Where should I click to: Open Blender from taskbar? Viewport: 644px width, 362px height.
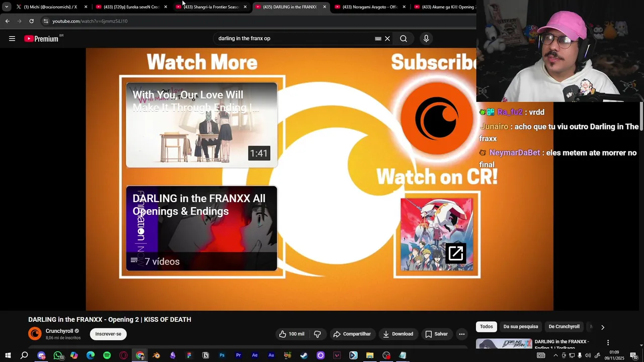coord(156,355)
